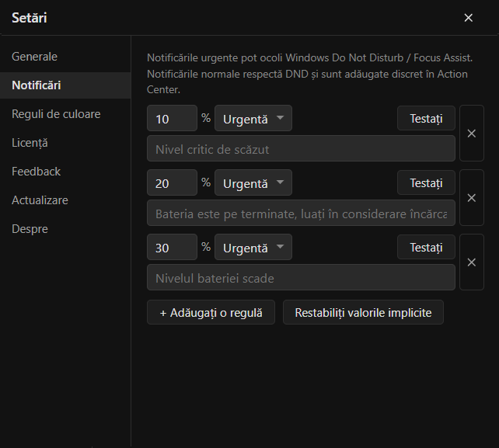The height and width of the screenshot is (448, 499).
Task: Add a new rule with Adăugați o regulă
Action: click(211, 312)
